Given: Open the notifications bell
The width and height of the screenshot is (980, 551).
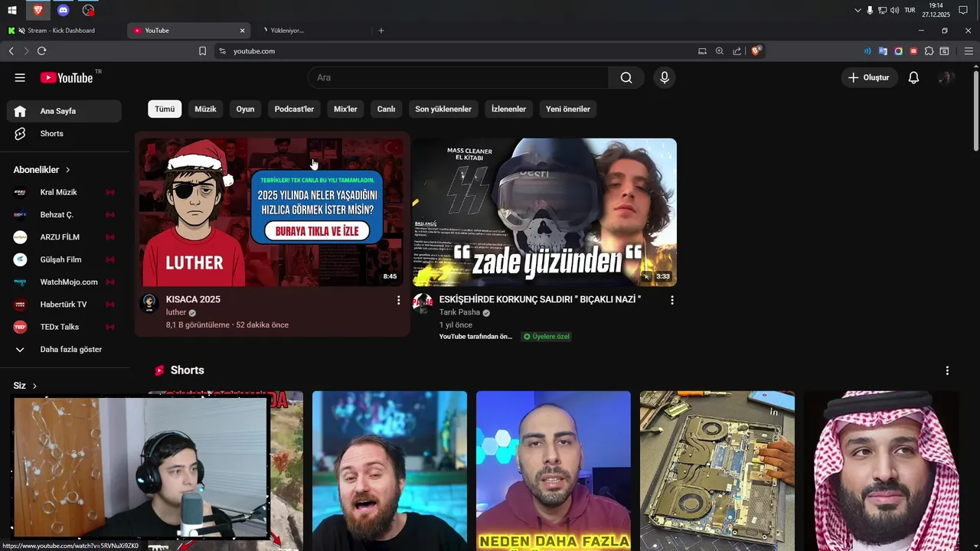Looking at the screenshot, I should 913,77.
